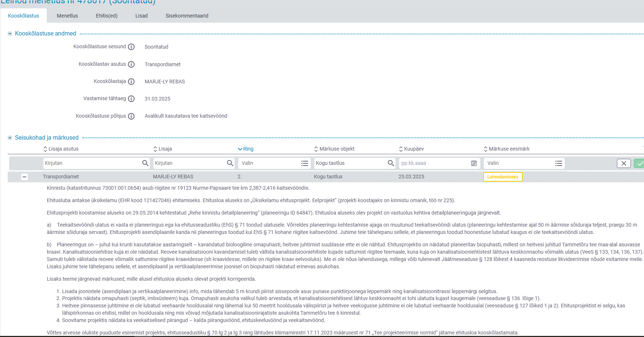This screenshot has width=644, height=337.
Task: Open the calendar date picker icon
Action: click(x=474, y=163)
